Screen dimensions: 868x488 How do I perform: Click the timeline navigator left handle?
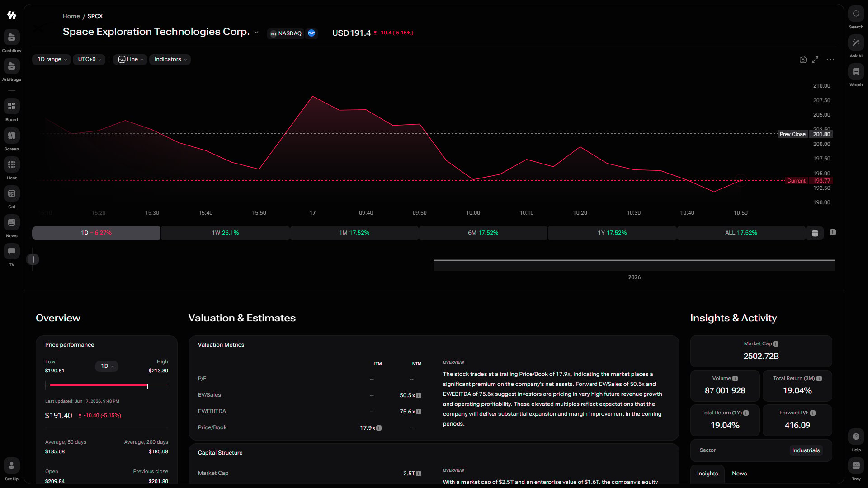coord(33,259)
